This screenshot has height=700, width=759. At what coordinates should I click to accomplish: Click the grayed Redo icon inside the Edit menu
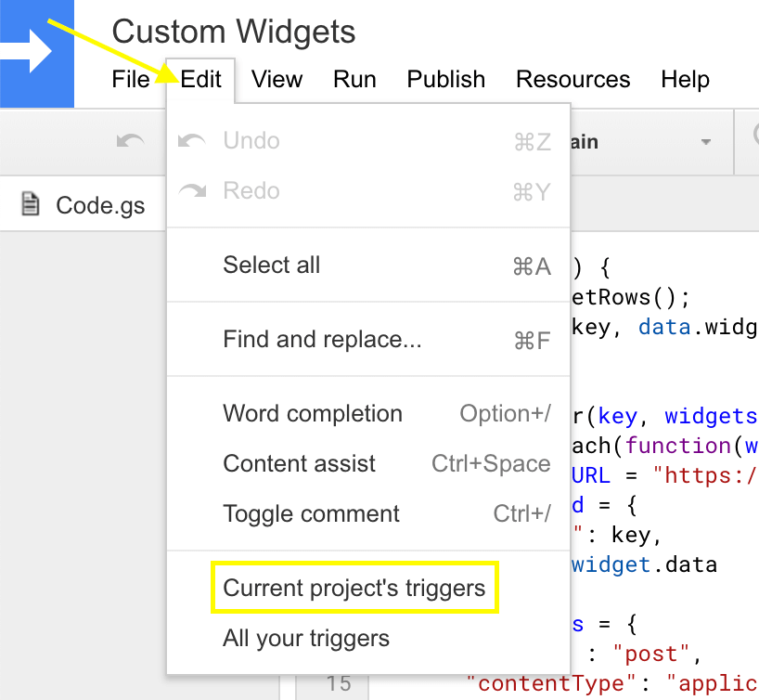190,190
